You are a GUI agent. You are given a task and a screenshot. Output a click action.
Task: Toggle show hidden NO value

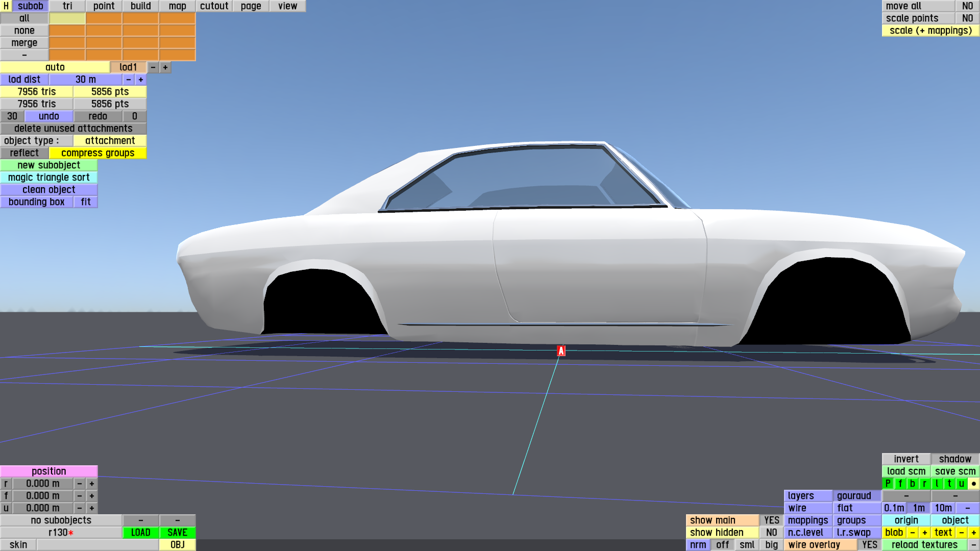(771, 532)
